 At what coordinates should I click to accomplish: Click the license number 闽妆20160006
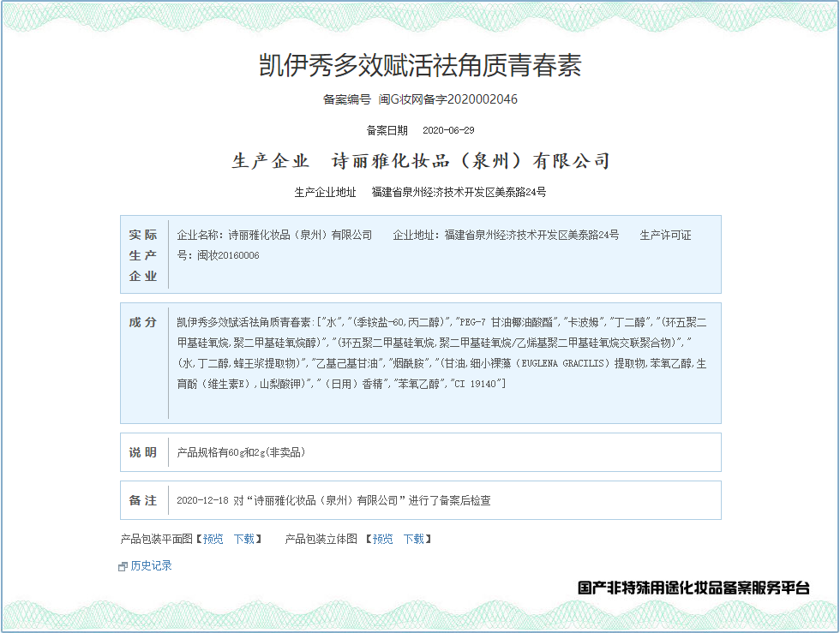click(228, 255)
